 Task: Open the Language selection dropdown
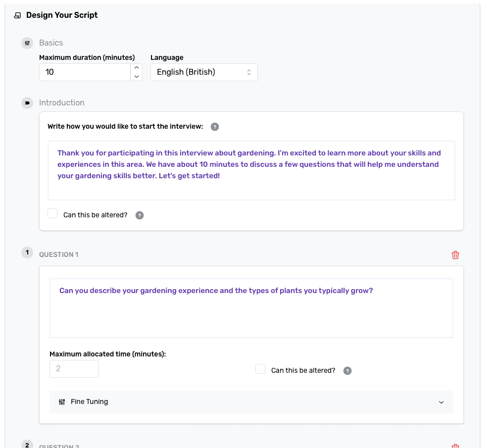(x=204, y=72)
